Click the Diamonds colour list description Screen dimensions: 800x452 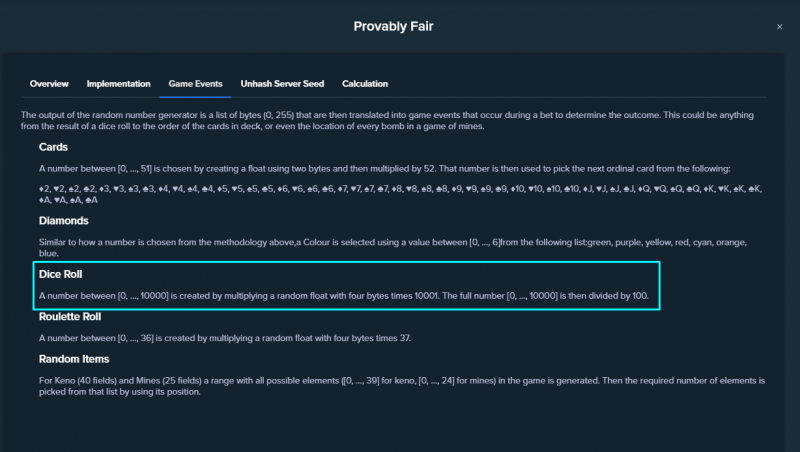point(393,247)
